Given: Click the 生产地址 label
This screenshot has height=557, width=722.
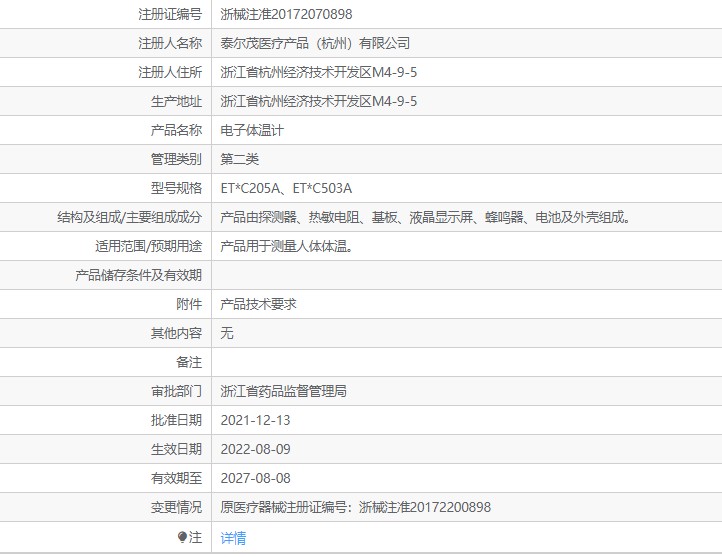Looking at the screenshot, I should 176,101.
